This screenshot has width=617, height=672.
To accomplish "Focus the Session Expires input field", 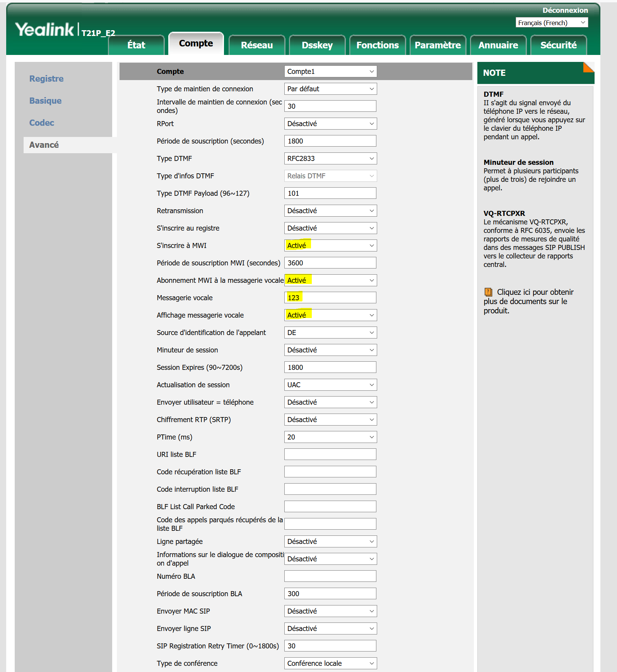I will tap(330, 368).
